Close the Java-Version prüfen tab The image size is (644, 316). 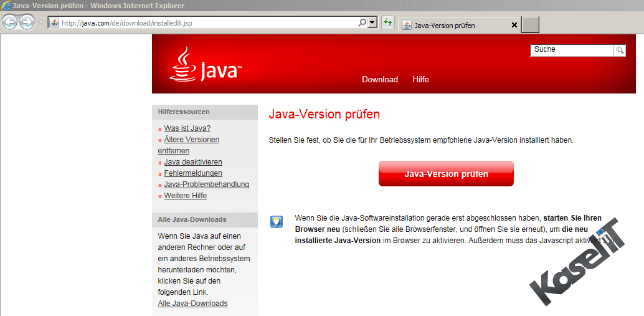coord(514,26)
